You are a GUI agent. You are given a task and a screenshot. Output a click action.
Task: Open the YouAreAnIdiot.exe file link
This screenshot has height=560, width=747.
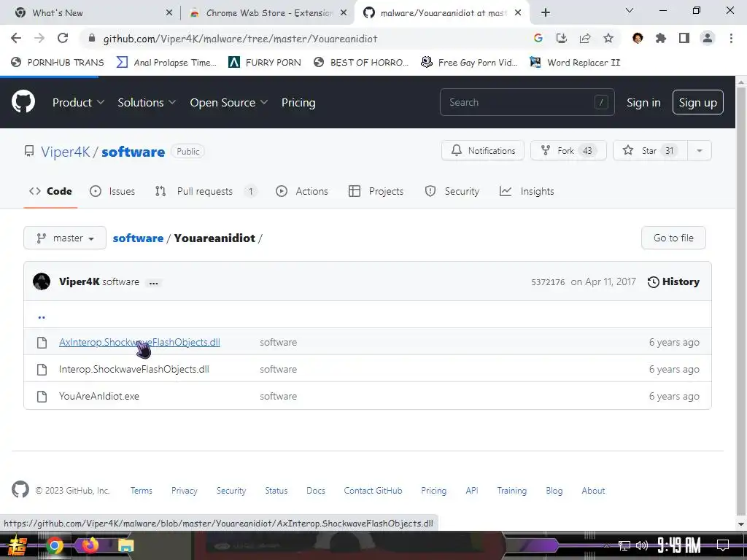(x=99, y=396)
